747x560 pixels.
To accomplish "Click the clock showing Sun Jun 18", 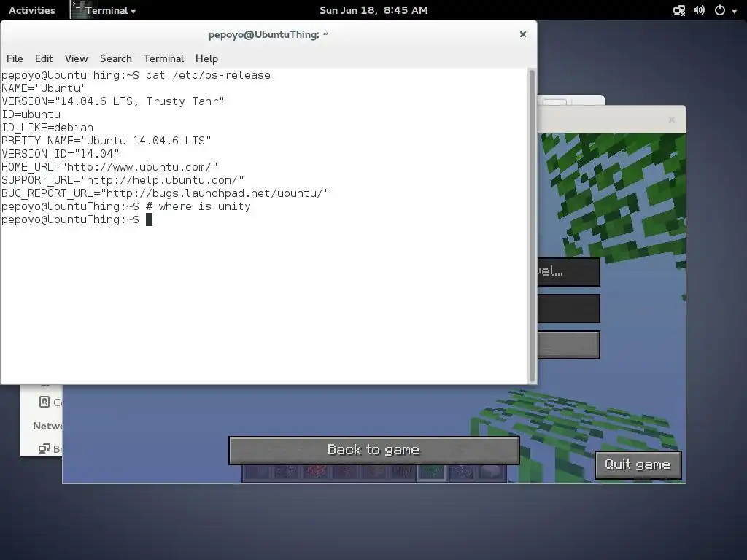I will coord(373,10).
